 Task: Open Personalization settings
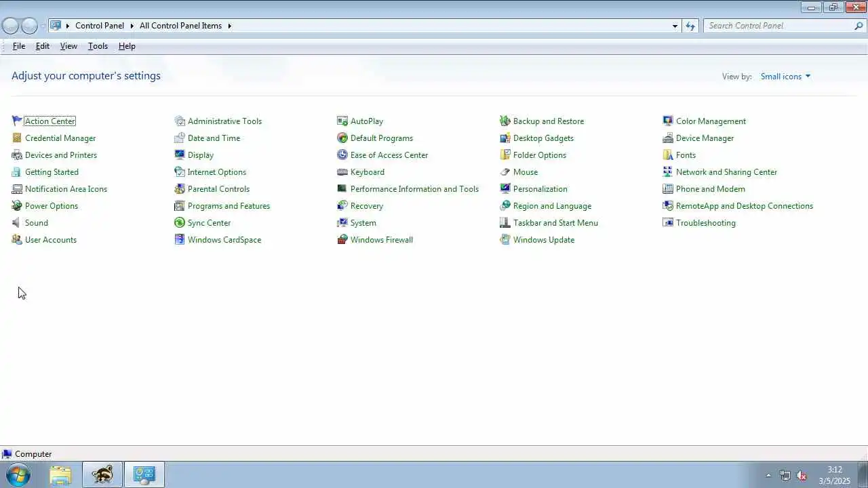click(540, 189)
